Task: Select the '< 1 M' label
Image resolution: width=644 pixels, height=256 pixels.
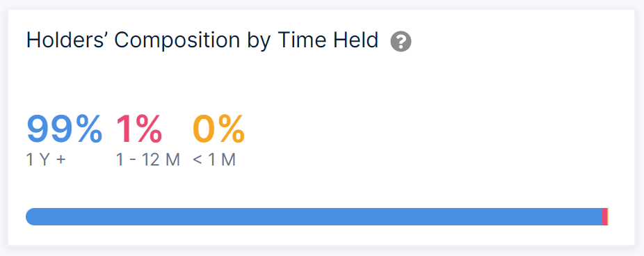Action: [214, 160]
